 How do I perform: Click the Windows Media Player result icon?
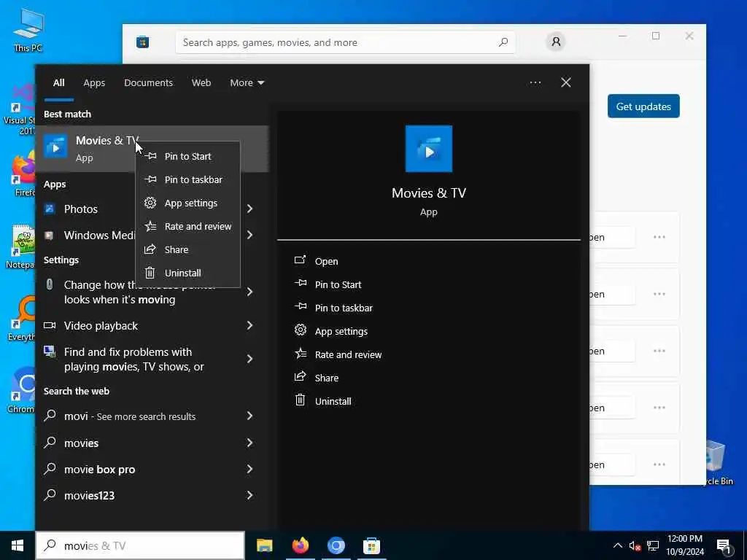(49, 235)
